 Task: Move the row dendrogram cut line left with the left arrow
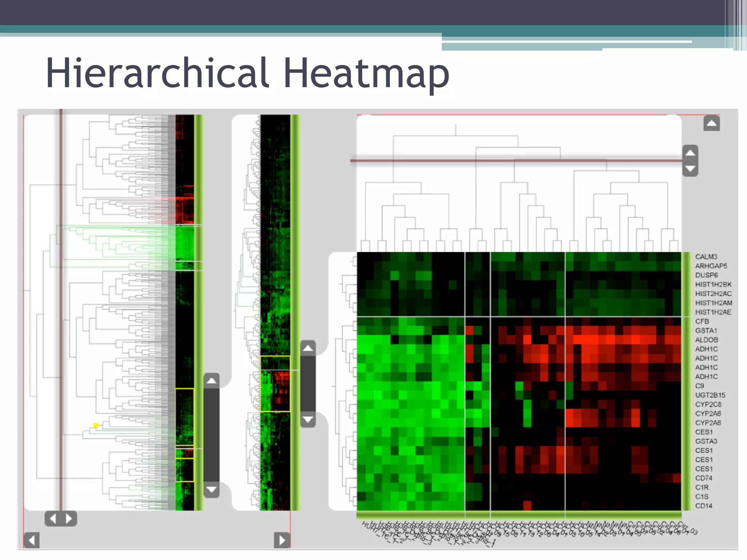(x=53, y=518)
